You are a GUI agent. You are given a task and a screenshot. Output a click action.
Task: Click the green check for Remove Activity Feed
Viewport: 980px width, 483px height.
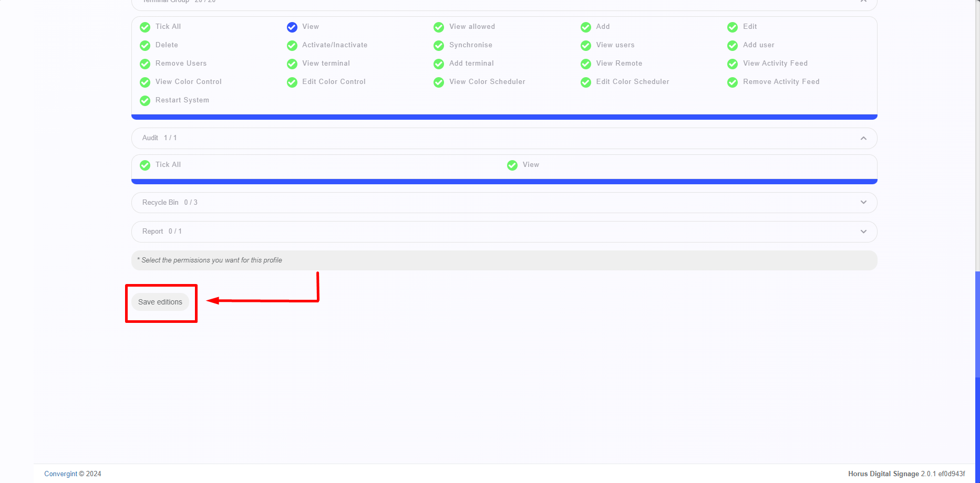(733, 82)
